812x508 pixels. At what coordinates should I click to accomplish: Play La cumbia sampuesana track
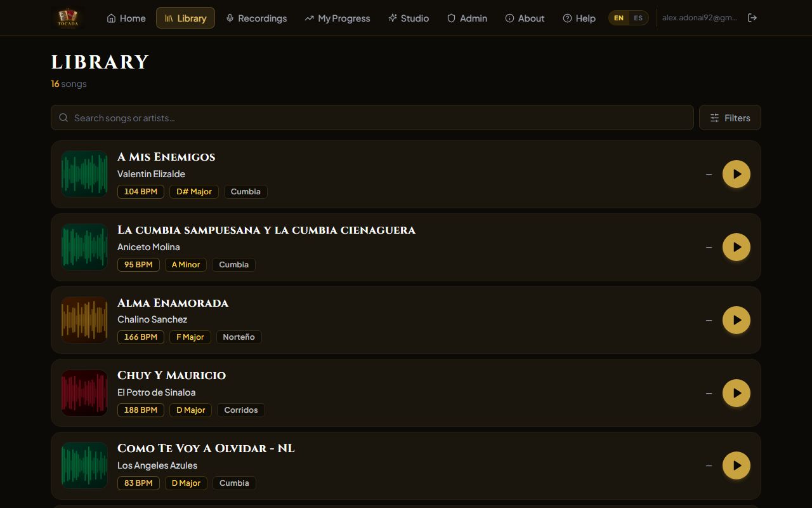click(737, 247)
